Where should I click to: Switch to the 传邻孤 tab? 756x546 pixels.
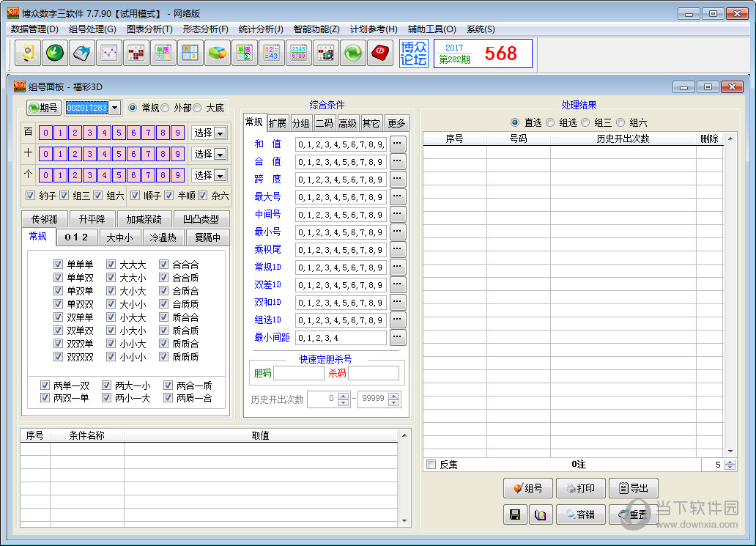(45, 219)
